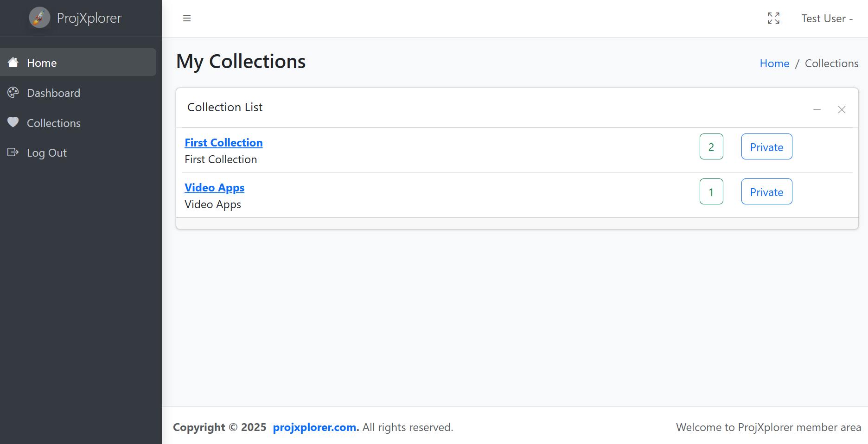Click the Dashboard palette icon
This screenshot has height=444, width=868.
click(x=13, y=93)
